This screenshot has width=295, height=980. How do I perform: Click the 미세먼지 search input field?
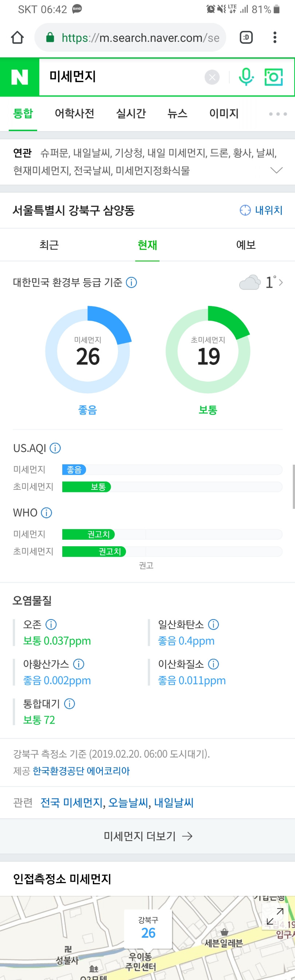[x=122, y=77]
